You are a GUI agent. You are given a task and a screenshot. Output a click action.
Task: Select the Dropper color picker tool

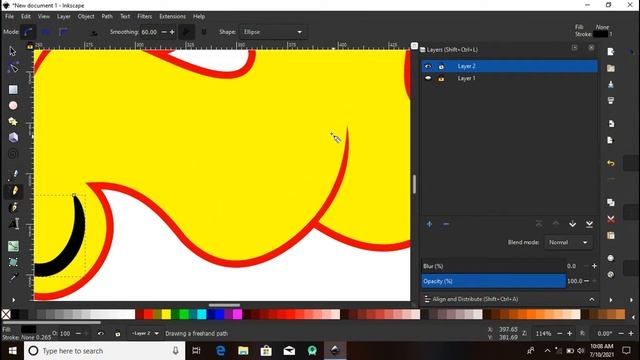(x=13, y=278)
